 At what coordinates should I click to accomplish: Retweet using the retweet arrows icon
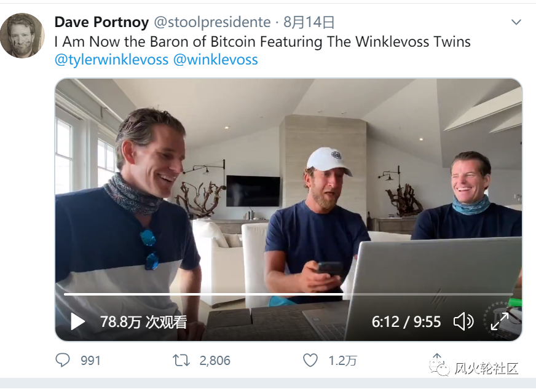[x=181, y=360]
